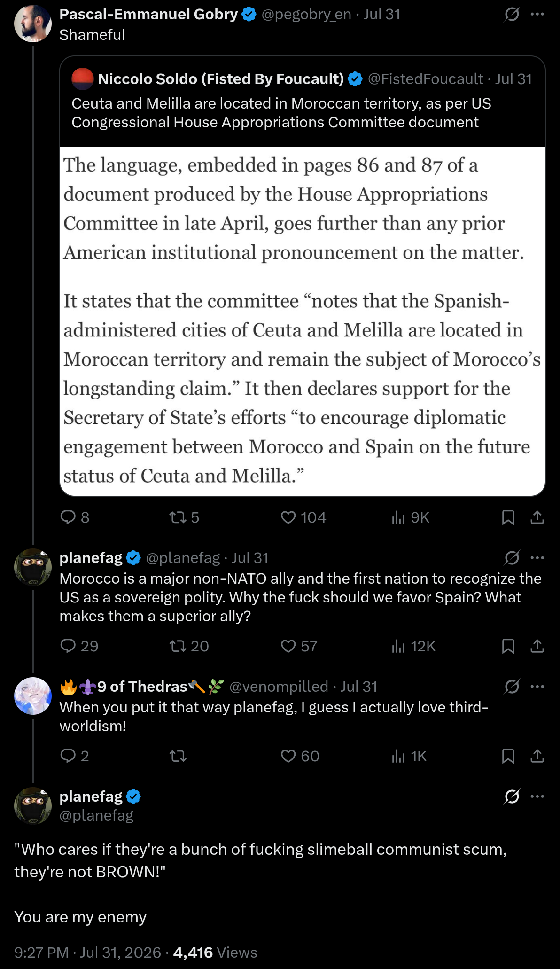Like planefag's reply with 57 likes
Image resolution: width=560 pixels, height=969 pixels.
(x=299, y=646)
